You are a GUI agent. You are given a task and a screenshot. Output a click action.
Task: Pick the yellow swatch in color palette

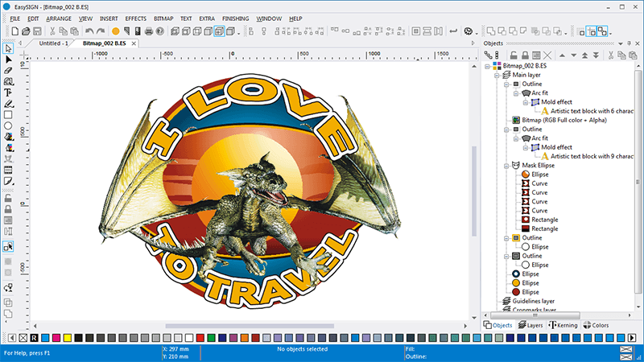click(67, 337)
